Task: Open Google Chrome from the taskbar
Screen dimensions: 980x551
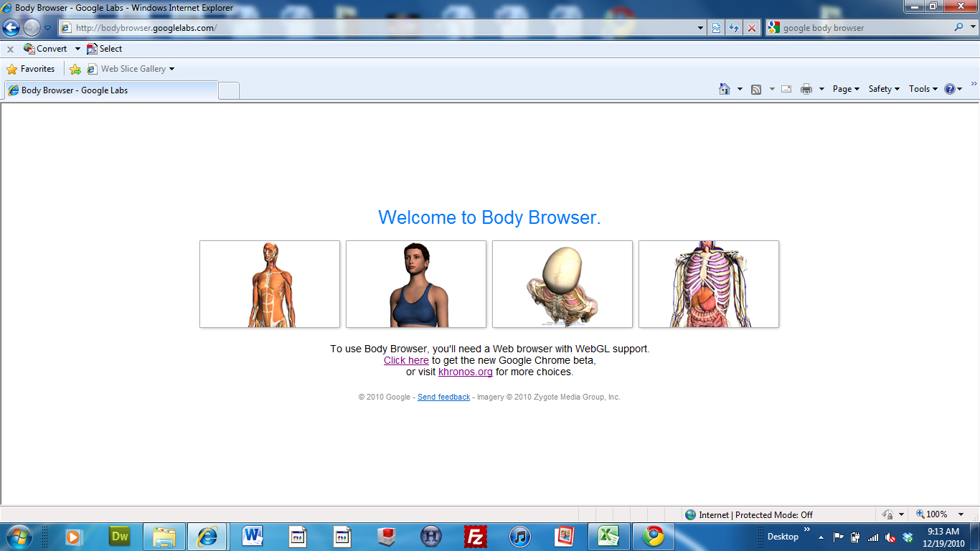Action: (654, 536)
